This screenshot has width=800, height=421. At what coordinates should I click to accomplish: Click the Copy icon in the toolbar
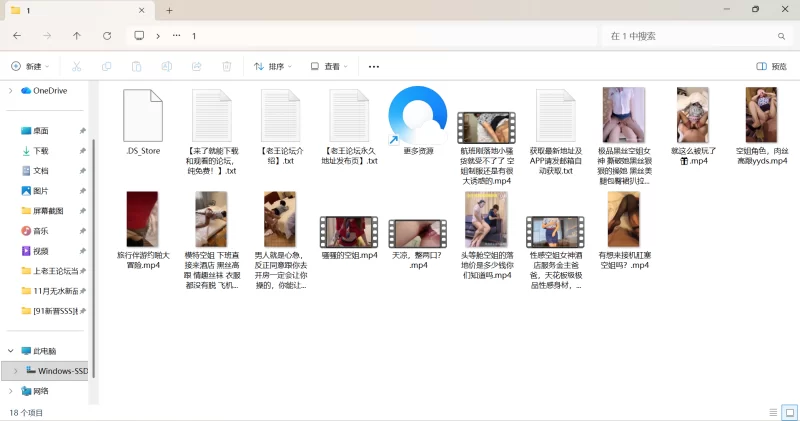click(x=106, y=66)
